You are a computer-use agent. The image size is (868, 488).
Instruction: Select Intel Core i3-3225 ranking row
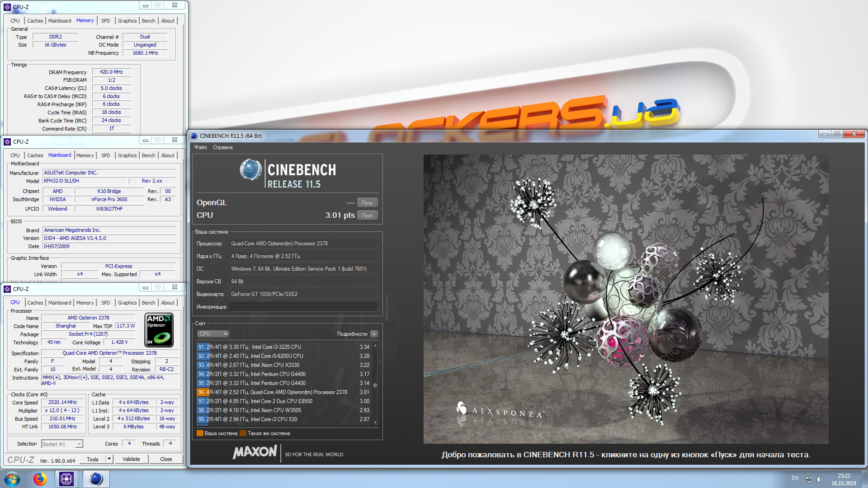coord(284,347)
